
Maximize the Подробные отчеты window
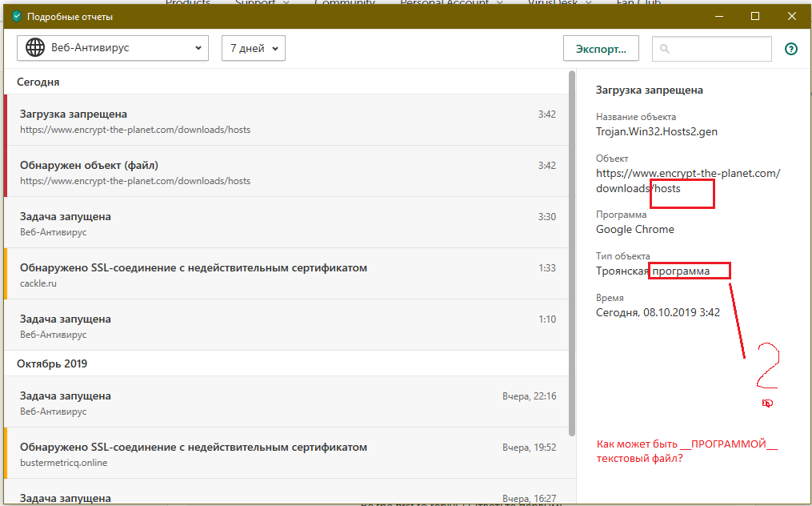[755, 16]
